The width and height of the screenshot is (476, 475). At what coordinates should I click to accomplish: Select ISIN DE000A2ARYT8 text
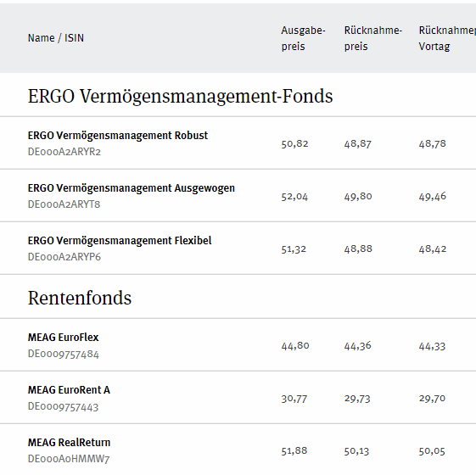64,204
